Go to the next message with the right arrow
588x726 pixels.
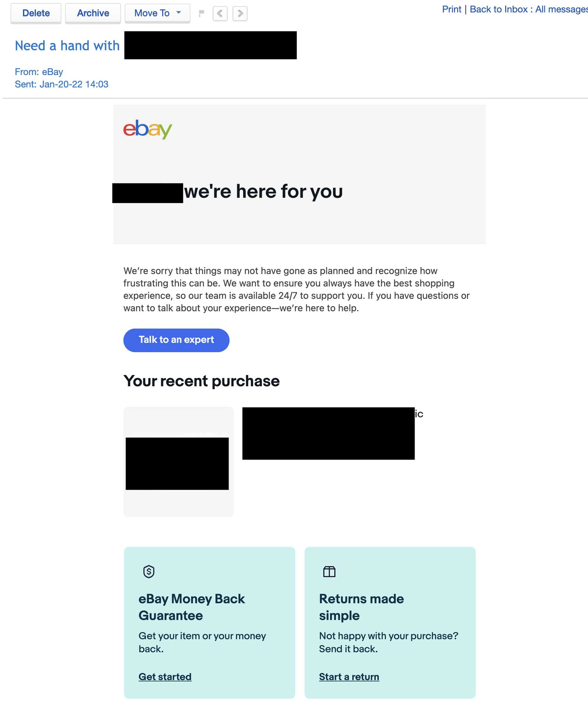(240, 14)
